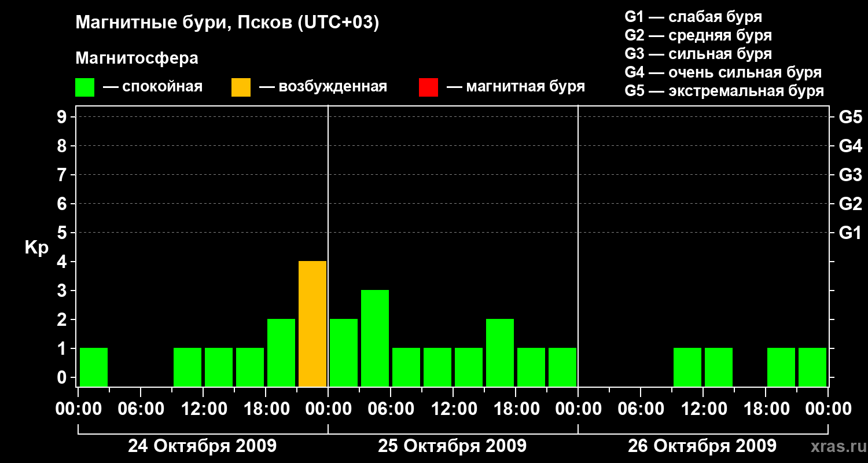Click the 'Kp' axis label
Viewport: 868px width, 463px height.
pos(36,248)
